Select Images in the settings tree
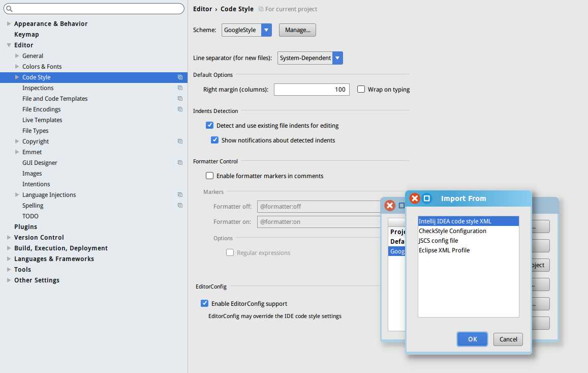Image resolution: width=588 pixels, height=373 pixels. click(x=32, y=174)
